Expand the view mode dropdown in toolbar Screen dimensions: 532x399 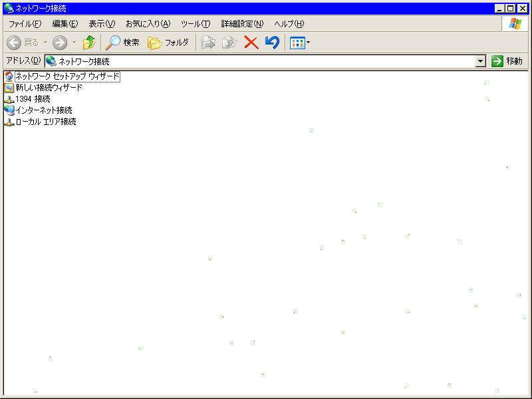[308, 43]
